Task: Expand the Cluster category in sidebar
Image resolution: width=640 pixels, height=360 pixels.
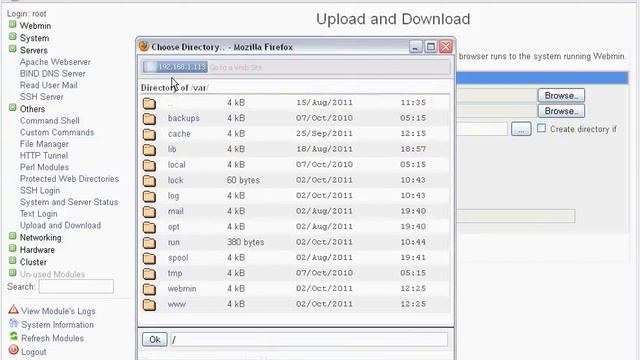Action: (x=13, y=261)
